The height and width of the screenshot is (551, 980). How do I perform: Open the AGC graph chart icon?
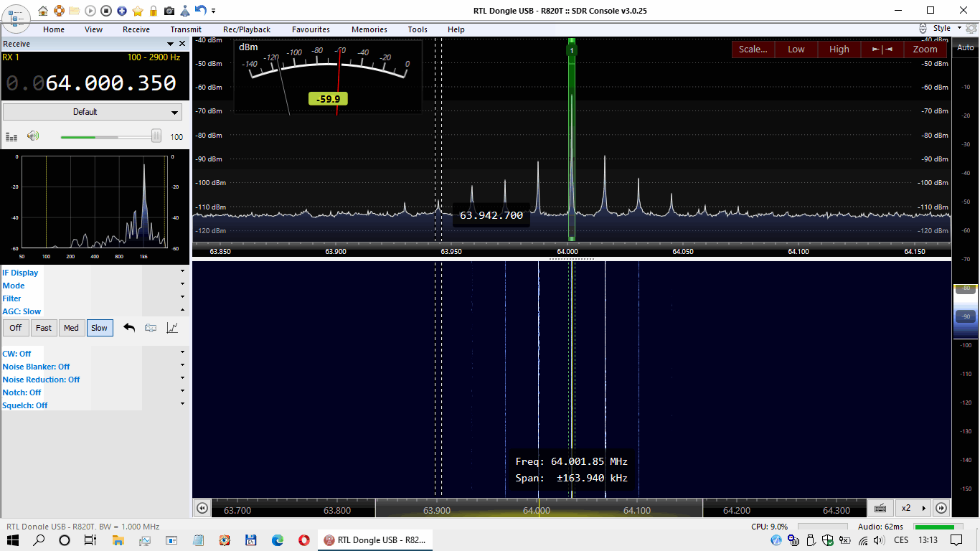tap(172, 328)
